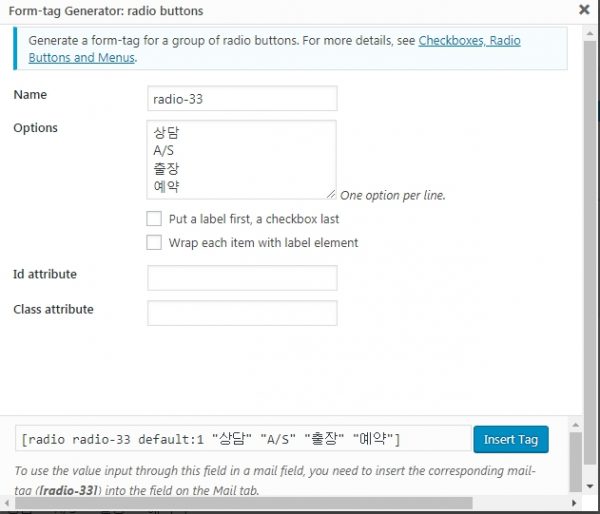Click the 상담 line in the Options box
This screenshot has height=514, width=600.
click(x=165, y=133)
